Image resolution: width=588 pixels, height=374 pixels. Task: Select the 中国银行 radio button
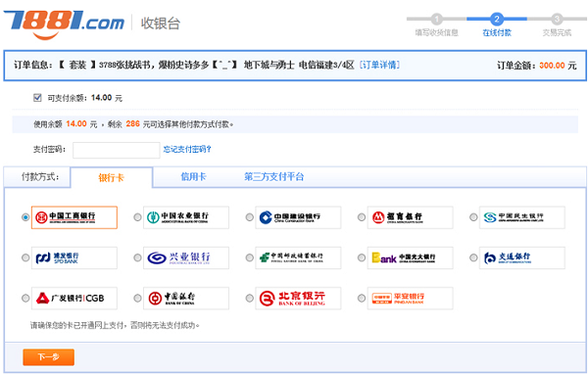coord(137,299)
